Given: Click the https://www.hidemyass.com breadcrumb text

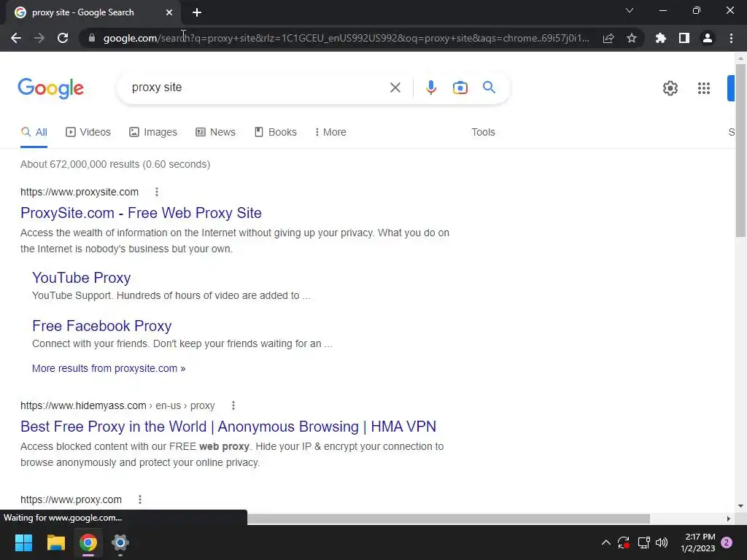Looking at the screenshot, I should [117, 405].
